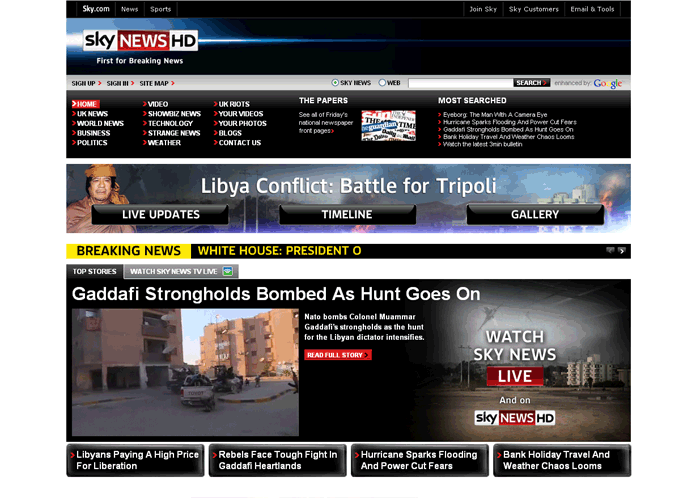Click Join Sky in top bar
The image size is (700, 498).
point(483,9)
